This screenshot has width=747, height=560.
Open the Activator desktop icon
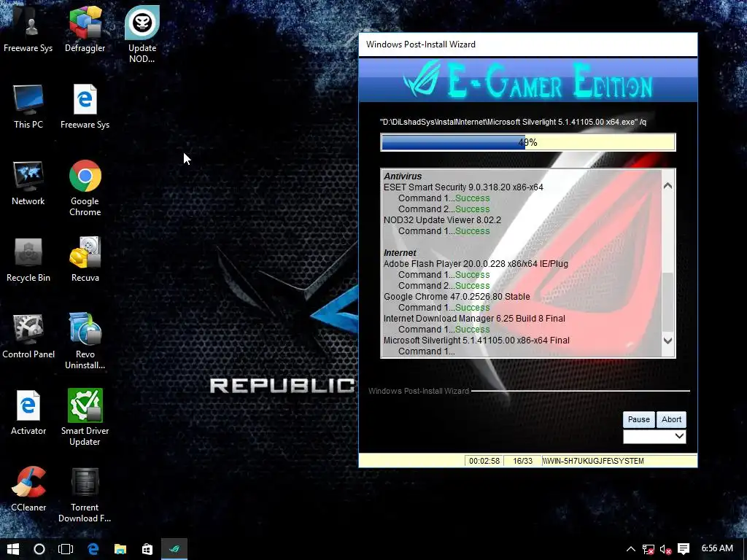(x=28, y=413)
